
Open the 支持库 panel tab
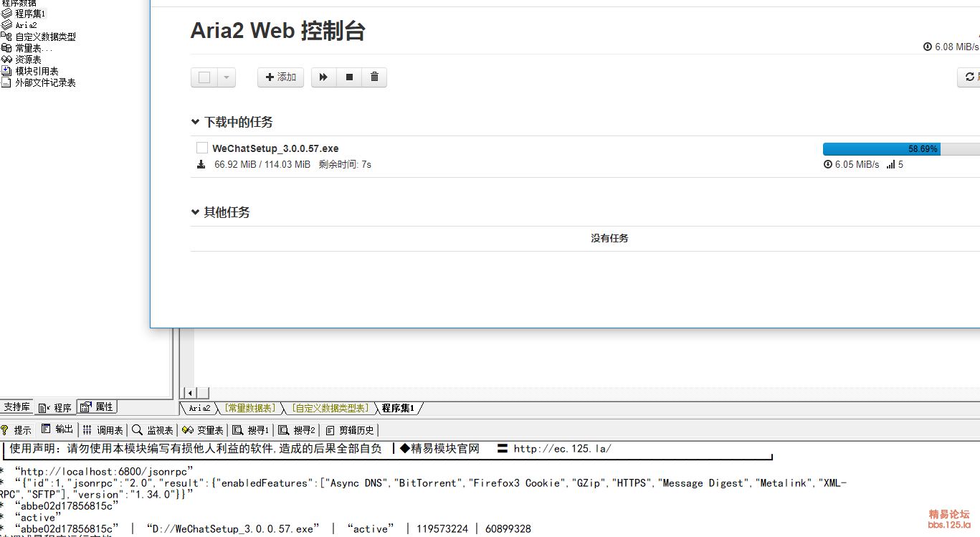click(x=16, y=407)
